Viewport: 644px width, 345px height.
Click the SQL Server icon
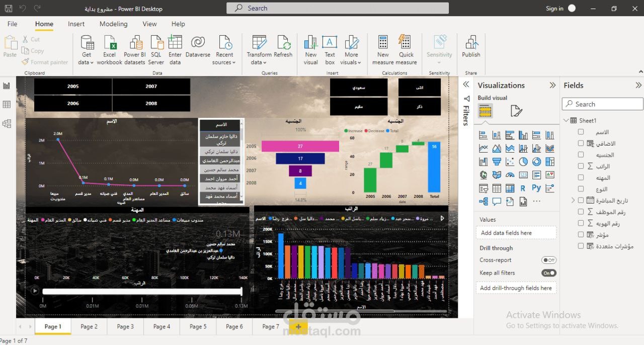click(156, 43)
